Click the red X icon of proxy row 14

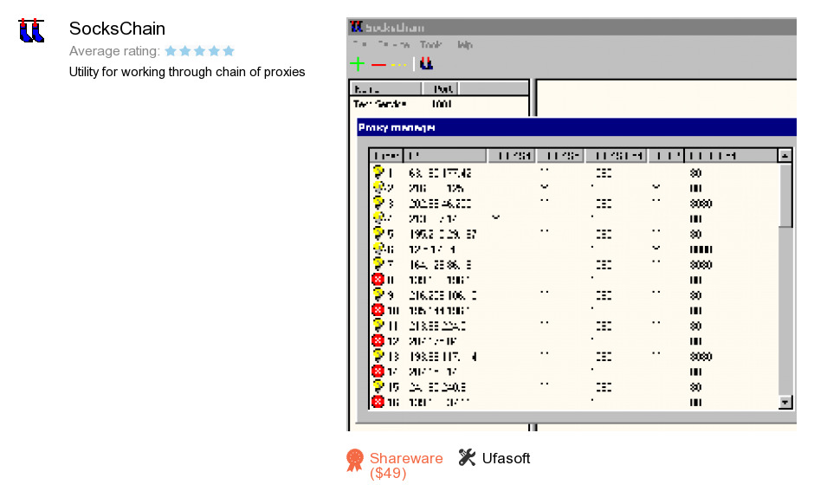tap(378, 372)
